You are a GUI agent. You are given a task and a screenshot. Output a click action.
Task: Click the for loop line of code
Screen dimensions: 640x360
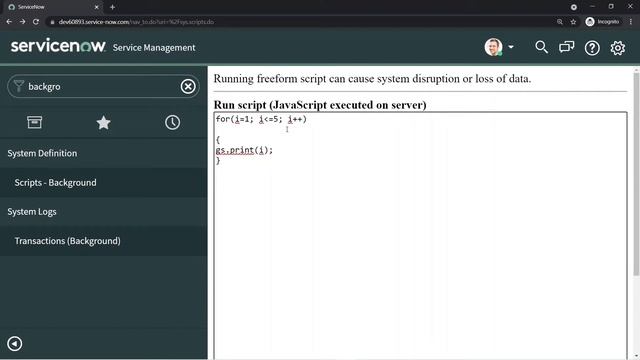261,119
